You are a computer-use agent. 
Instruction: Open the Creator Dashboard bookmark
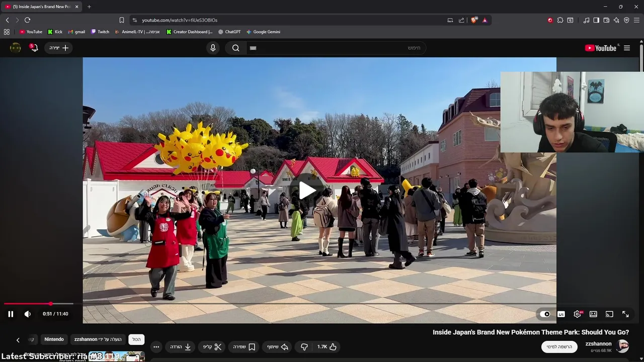click(190, 32)
